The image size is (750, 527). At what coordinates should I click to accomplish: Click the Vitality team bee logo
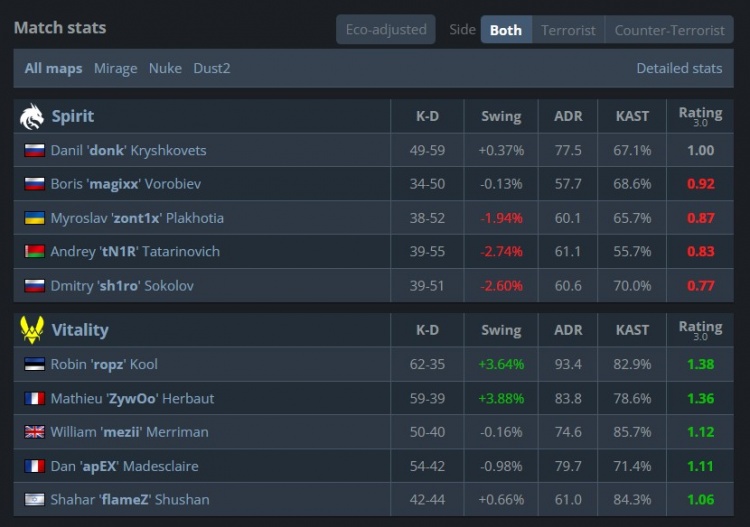click(x=32, y=330)
